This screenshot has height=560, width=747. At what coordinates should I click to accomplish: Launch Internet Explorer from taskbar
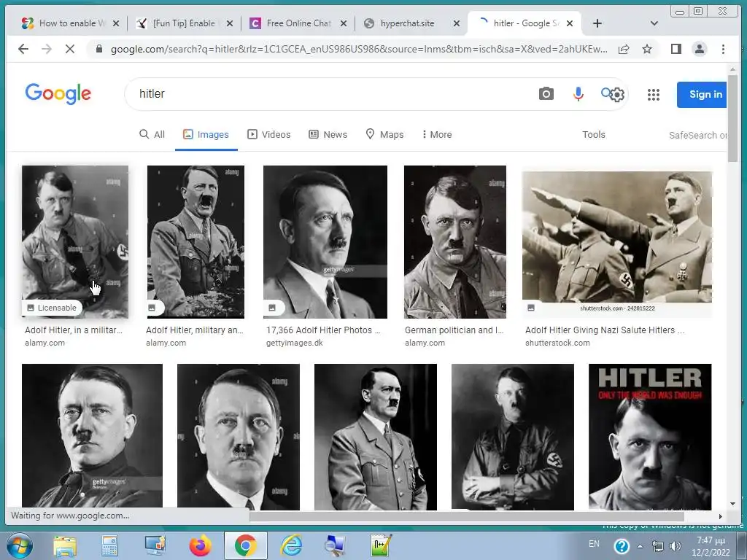pyautogui.click(x=292, y=545)
